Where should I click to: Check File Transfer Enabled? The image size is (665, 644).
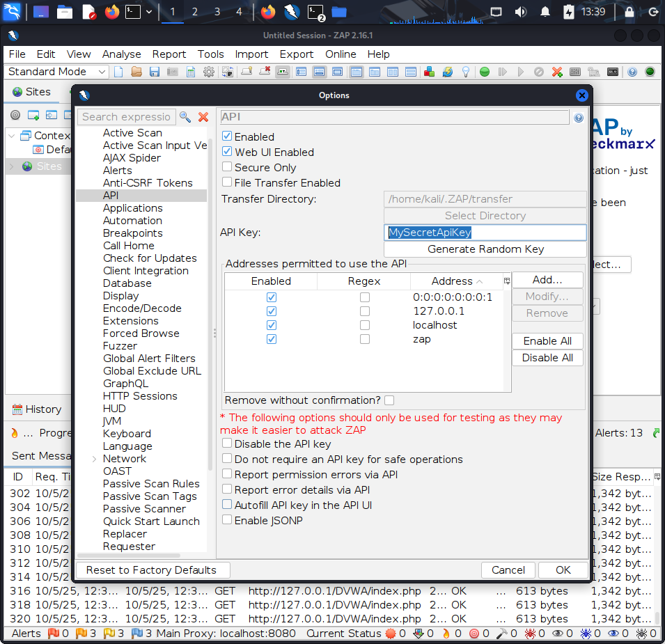pos(227,182)
